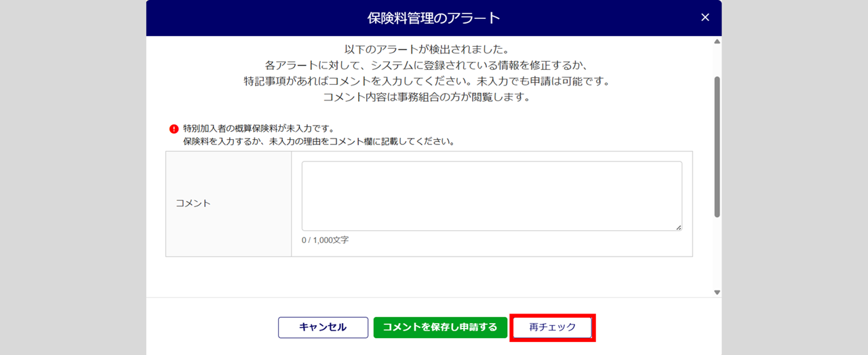Click the 特別加入者の概算保険料が未入力です message

click(258, 128)
